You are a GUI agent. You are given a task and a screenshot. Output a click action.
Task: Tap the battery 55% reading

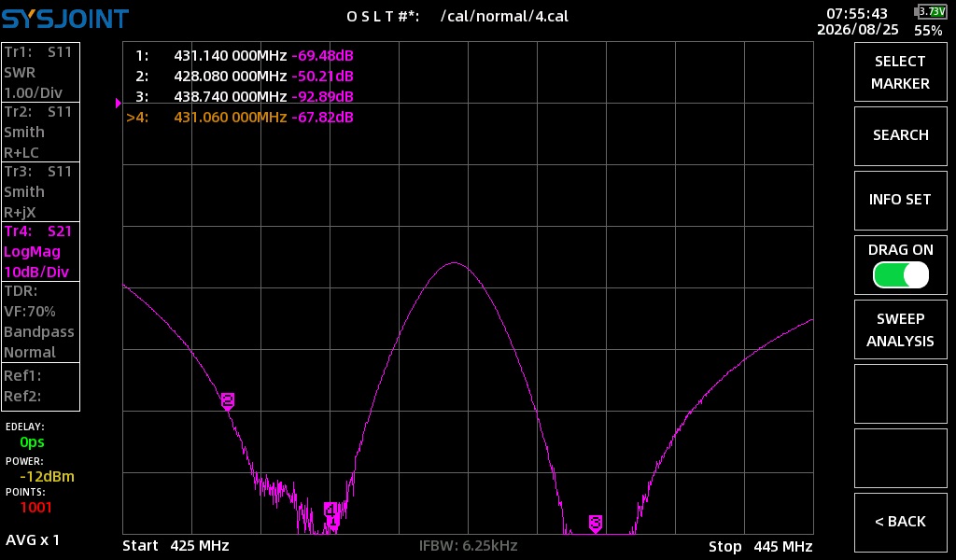pyautogui.click(x=928, y=31)
